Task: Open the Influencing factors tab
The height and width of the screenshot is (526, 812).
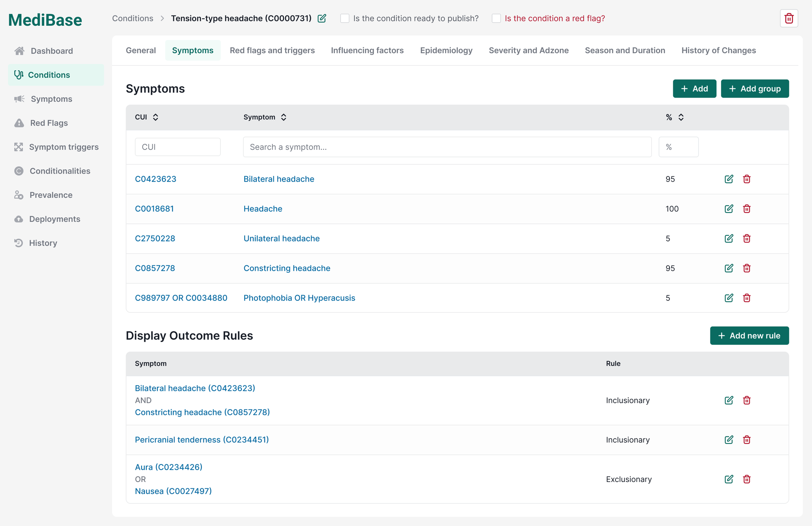Action: 367,50
